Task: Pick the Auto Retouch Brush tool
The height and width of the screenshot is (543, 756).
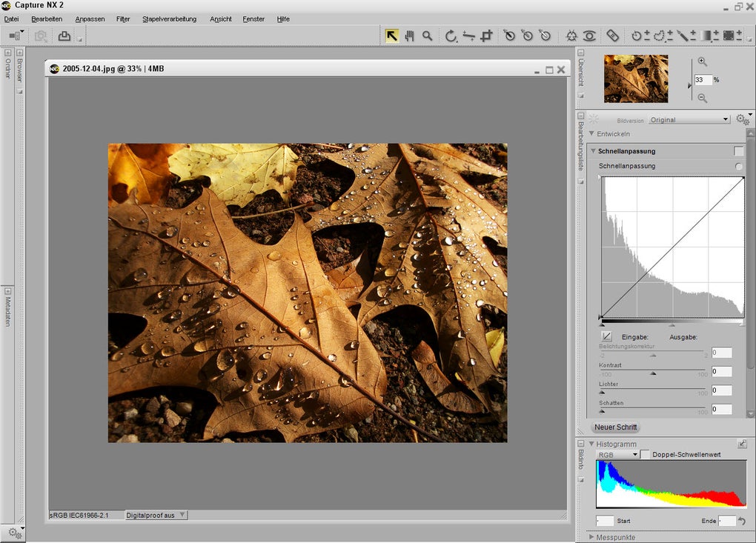Action: pyautogui.click(x=612, y=36)
